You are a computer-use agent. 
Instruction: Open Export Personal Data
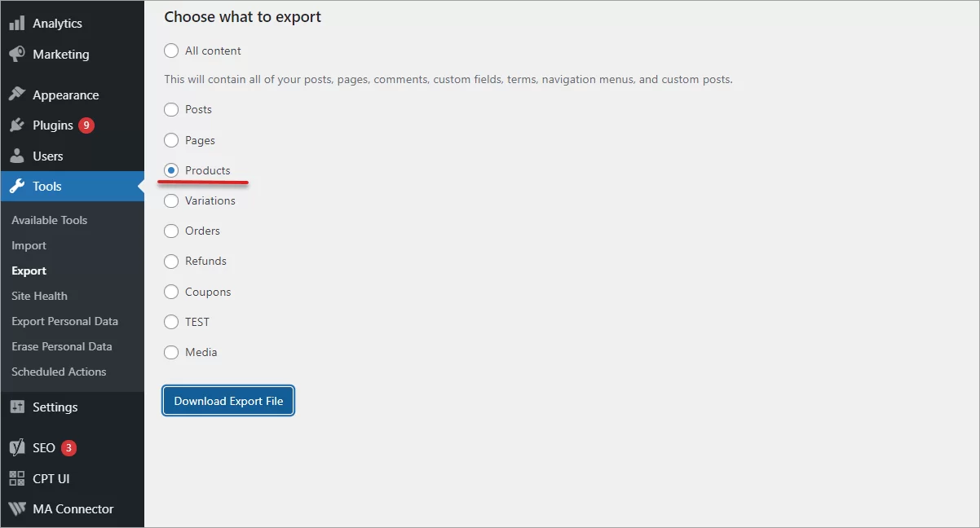(x=64, y=320)
